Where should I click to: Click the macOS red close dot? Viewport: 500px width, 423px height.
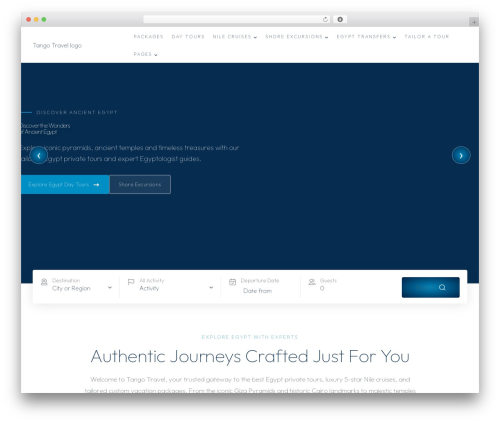point(29,19)
